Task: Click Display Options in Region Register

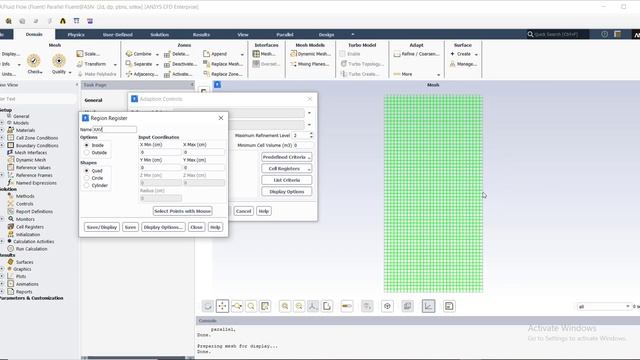Action: click(x=163, y=227)
